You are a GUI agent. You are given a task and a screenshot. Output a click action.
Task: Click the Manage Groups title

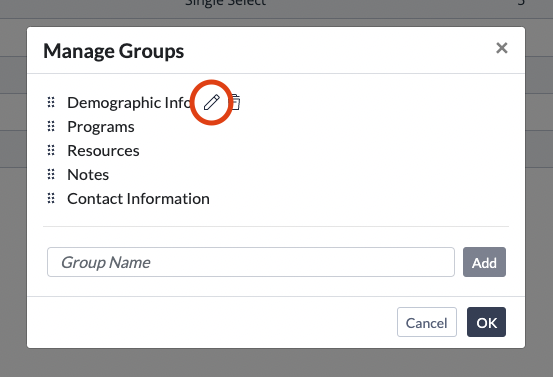tap(114, 51)
